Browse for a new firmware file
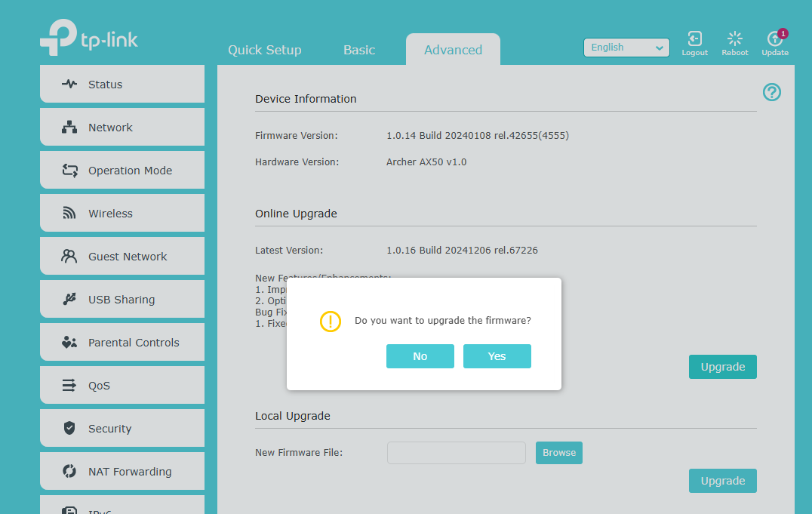The width and height of the screenshot is (812, 514). [x=558, y=453]
